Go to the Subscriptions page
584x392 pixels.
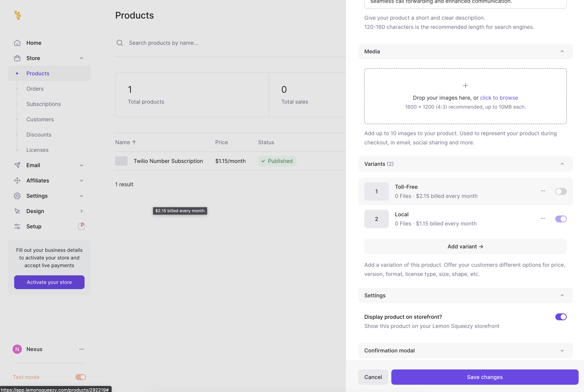43,104
